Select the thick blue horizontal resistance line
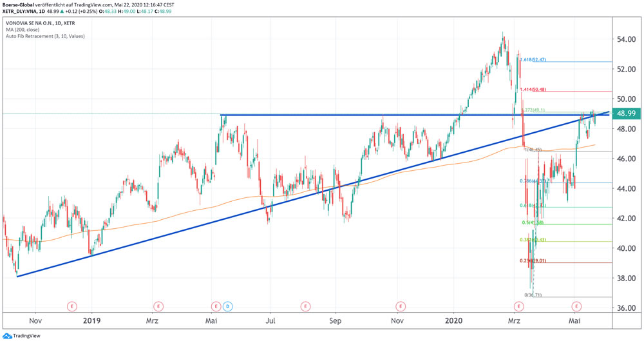The width and height of the screenshot is (644, 343). pos(415,115)
